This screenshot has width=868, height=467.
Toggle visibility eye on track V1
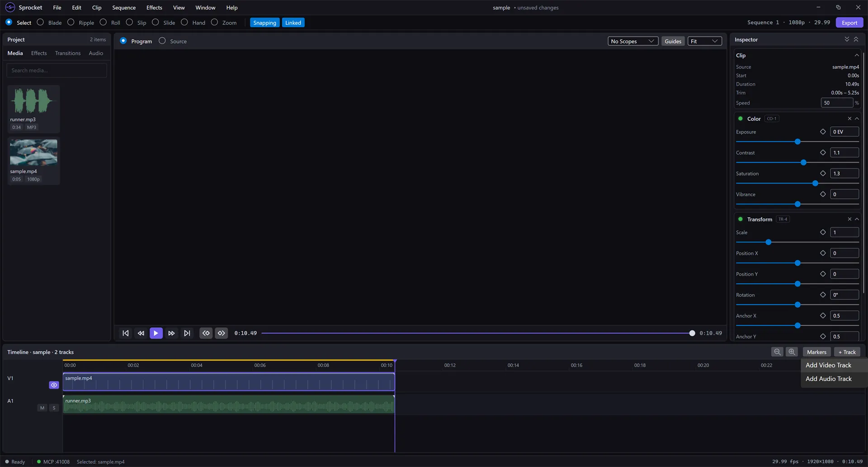(54, 385)
